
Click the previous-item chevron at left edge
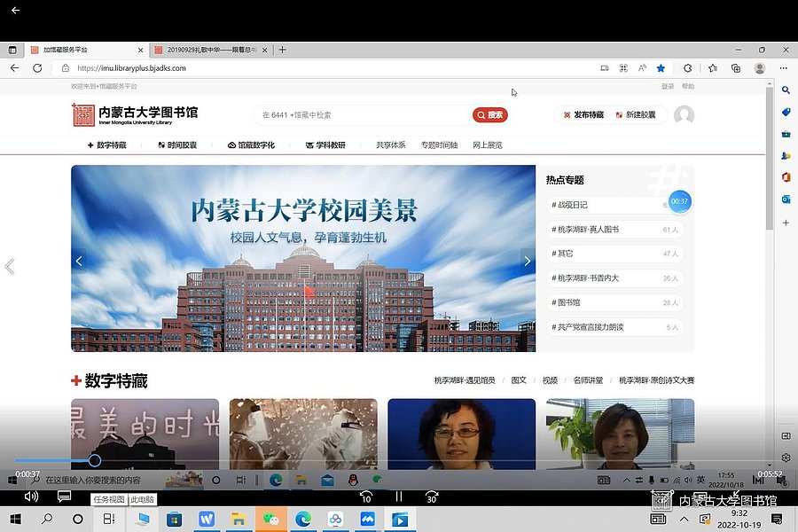tap(10, 266)
